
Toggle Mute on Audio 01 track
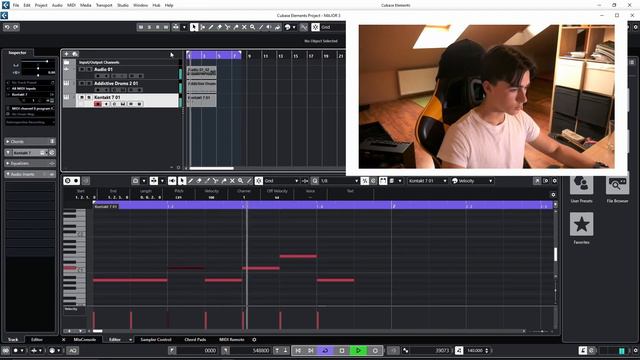(82, 70)
